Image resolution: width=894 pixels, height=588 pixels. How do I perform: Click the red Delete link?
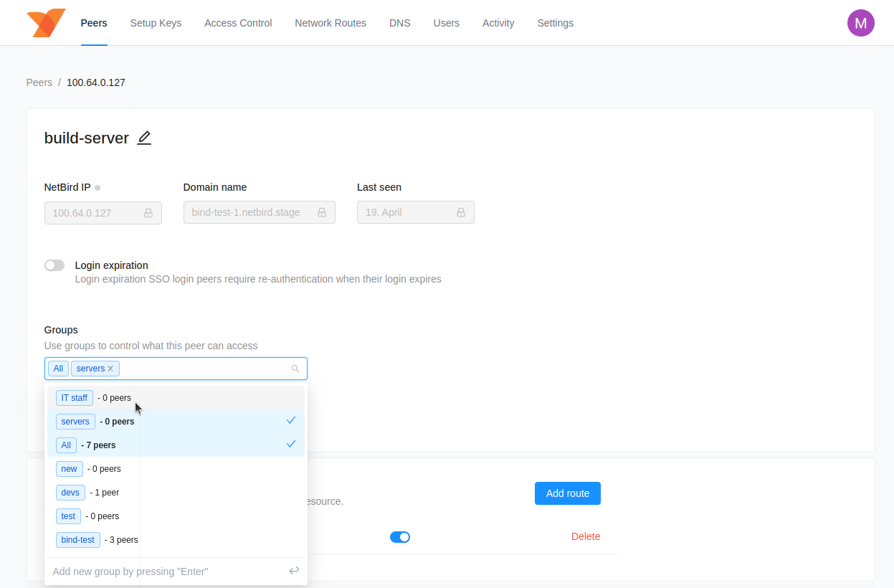[x=585, y=537]
